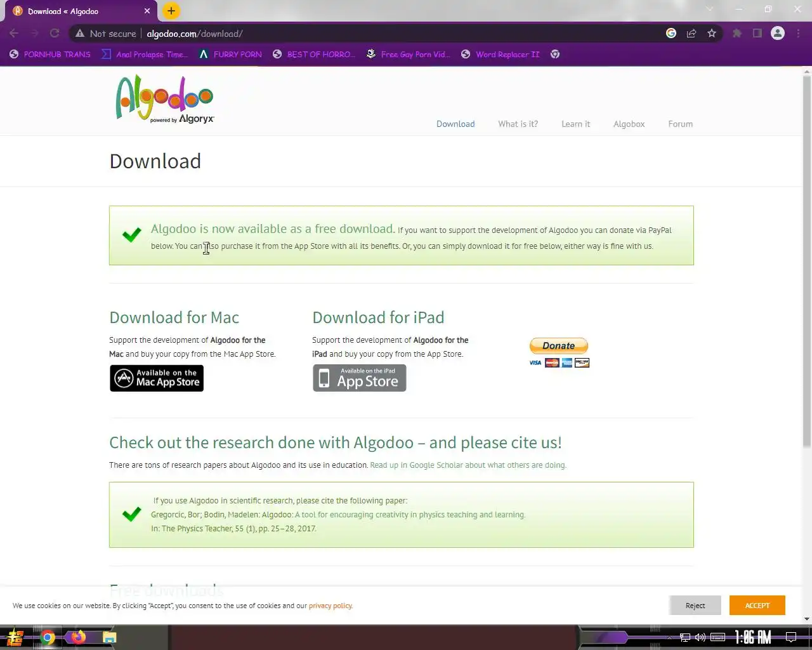Open the Extensions puzzle icon
The image size is (812, 650).
tap(737, 33)
